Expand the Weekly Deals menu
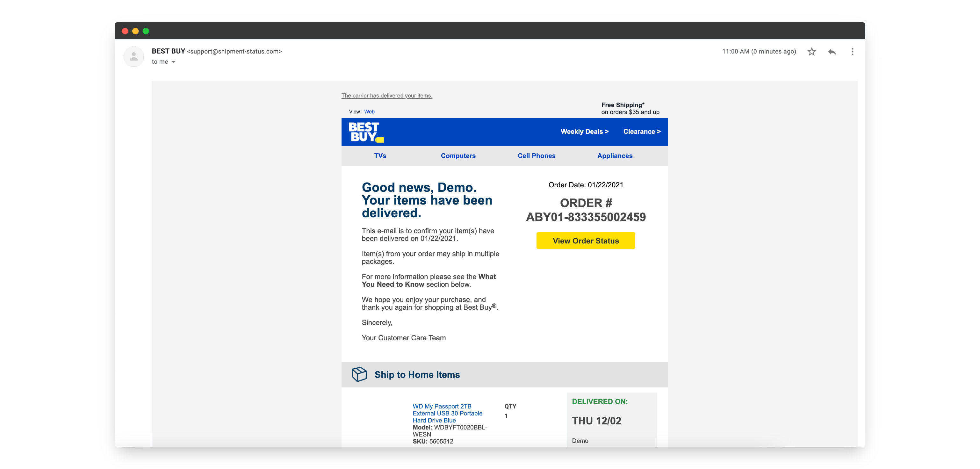Screen dimensions: 980x469 pos(584,131)
